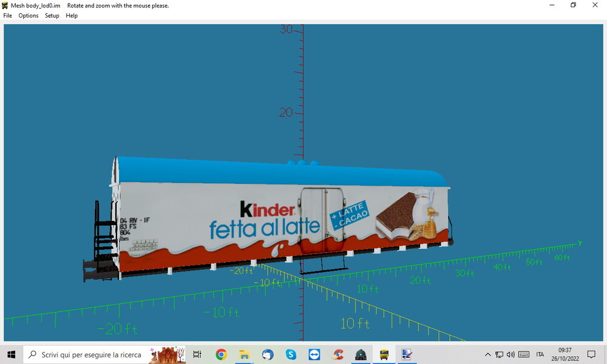Viewport: 607px width, 364px height.
Task: Open the touch keyboard tray icon
Action: click(x=524, y=354)
